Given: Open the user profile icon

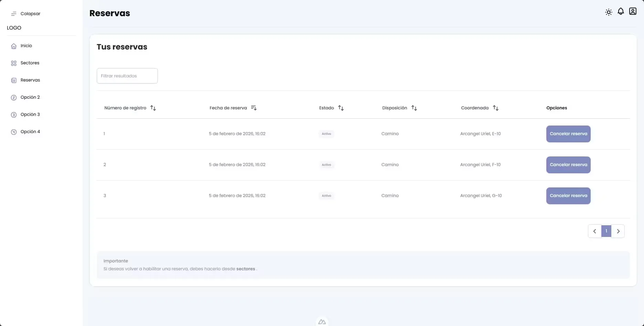Looking at the screenshot, I should [x=633, y=11].
